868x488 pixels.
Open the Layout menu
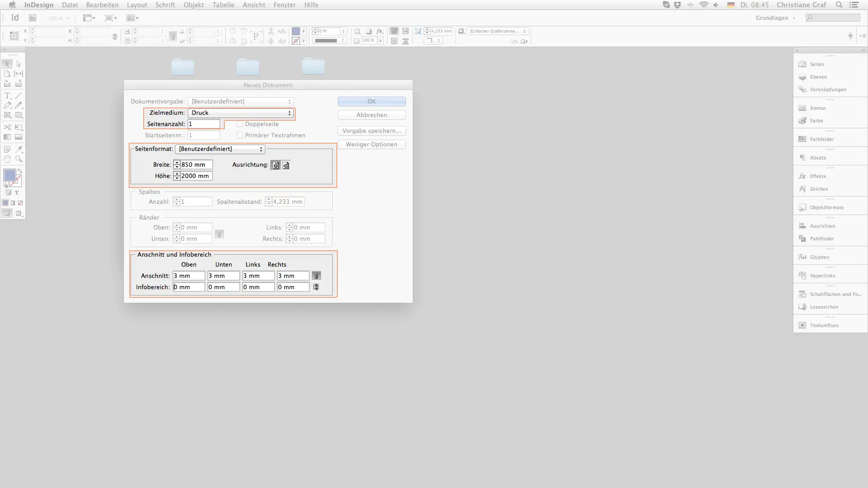coord(137,5)
